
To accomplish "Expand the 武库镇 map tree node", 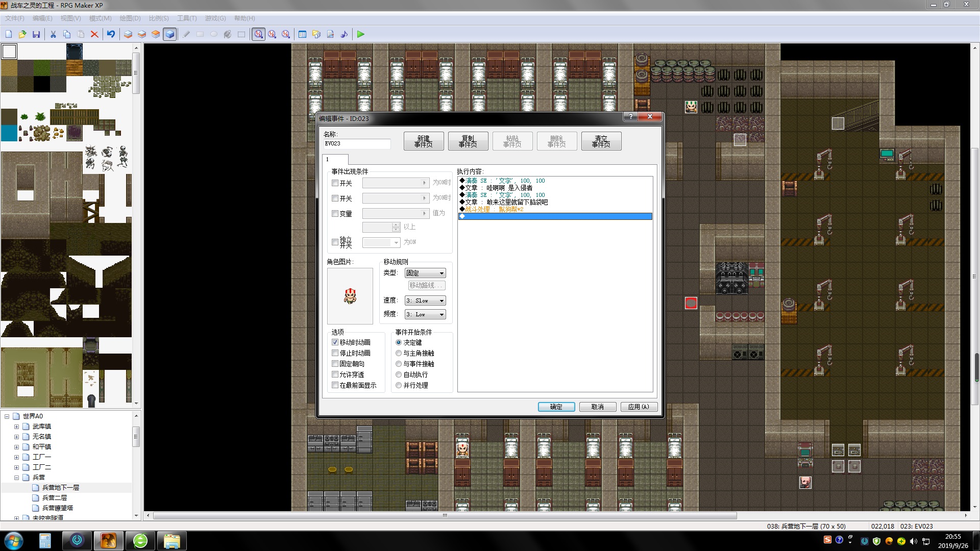I will pyautogui.click(x=16, y=427).
